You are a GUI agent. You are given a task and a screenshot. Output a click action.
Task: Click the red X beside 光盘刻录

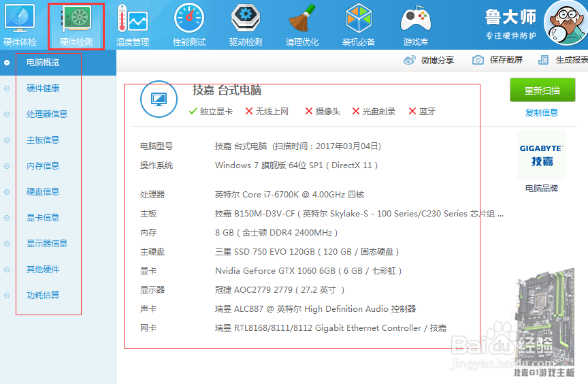(x=356, y=112)
